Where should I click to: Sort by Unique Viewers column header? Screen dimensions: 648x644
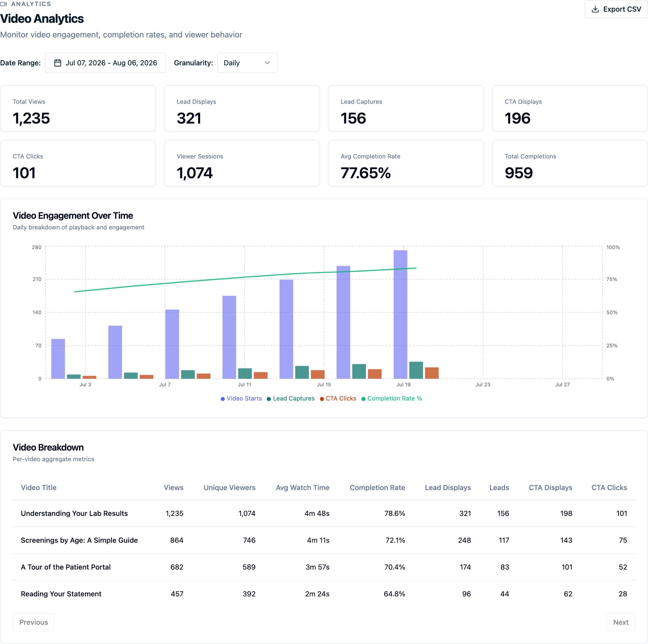(x=229, y=487)
